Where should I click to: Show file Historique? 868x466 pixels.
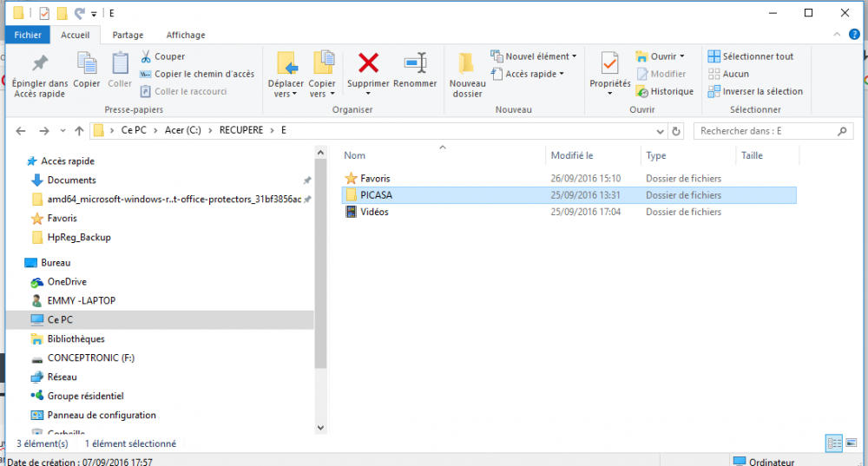point(665,91)
